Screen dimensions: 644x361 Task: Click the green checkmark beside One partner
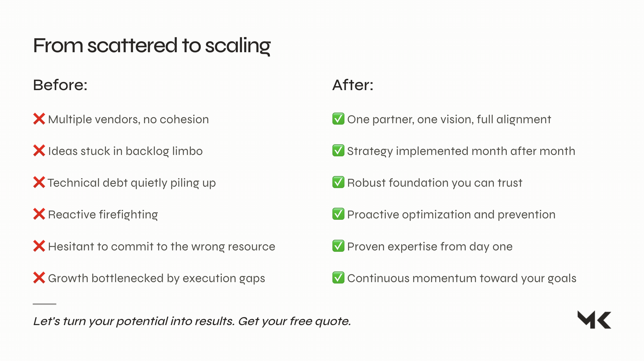338,119
